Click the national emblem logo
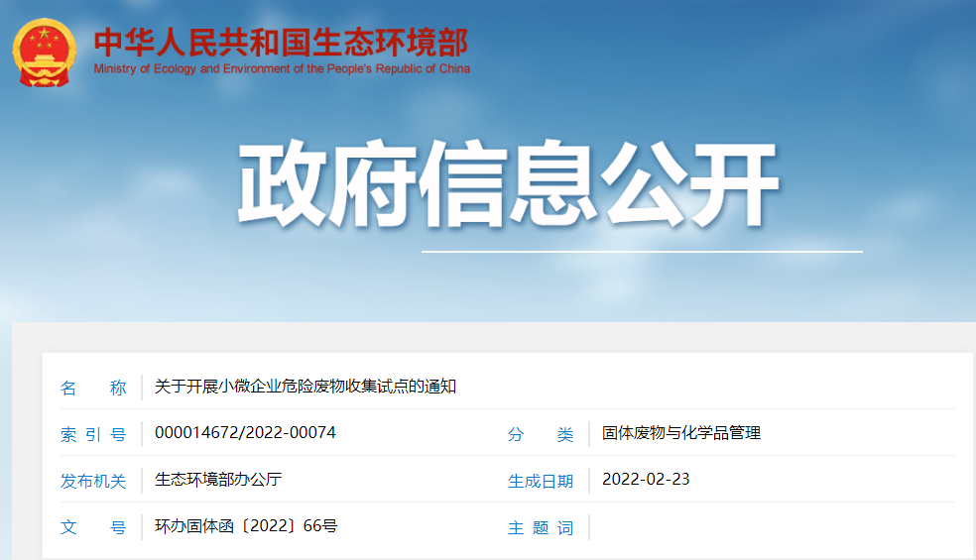The height and width of the screenshot is (560, 976). coord(44,52)
